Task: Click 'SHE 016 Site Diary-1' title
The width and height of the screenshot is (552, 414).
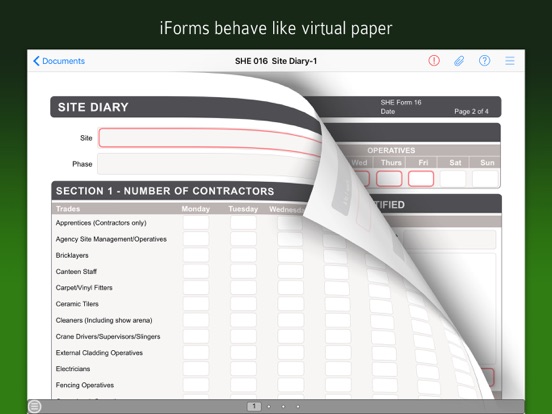Action: pyautogui.click(x=276, y=61)
